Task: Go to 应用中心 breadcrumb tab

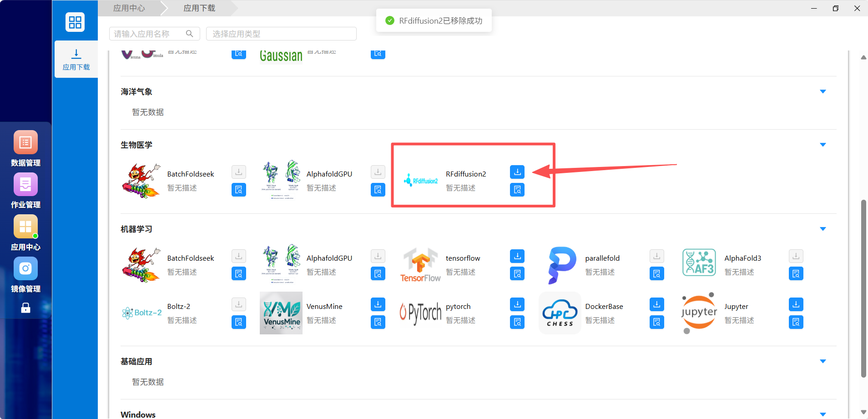Action: [129, 8]
